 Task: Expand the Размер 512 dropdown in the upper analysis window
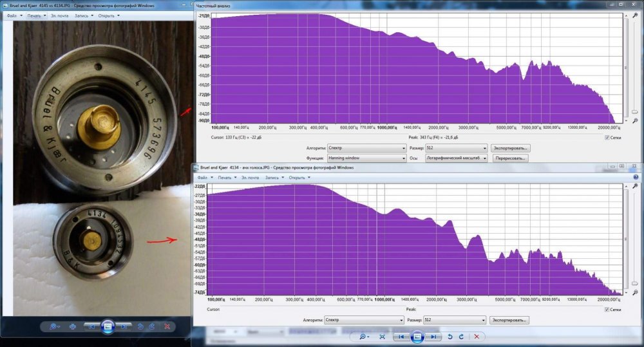click(x=455, y=147)
